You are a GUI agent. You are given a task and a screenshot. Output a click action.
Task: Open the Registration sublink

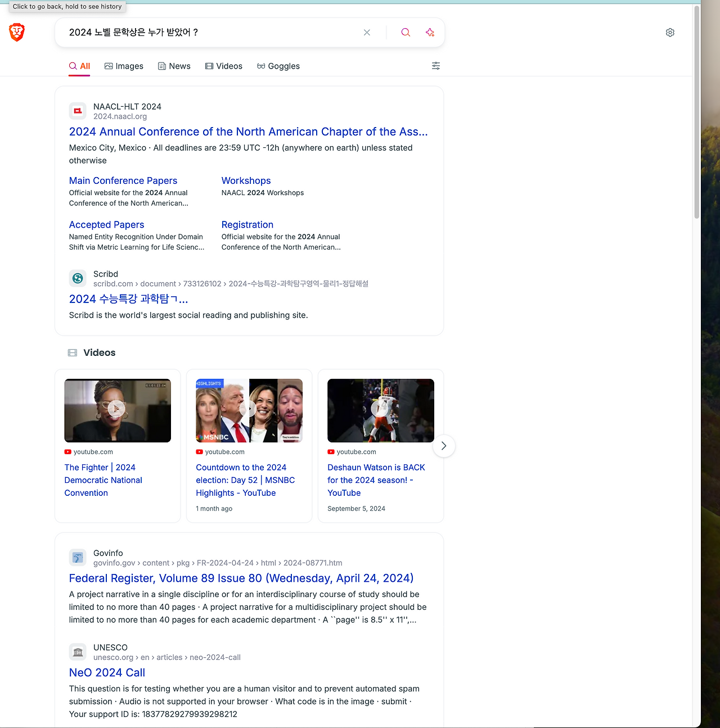pyautogui.click(x=247, y=224)
